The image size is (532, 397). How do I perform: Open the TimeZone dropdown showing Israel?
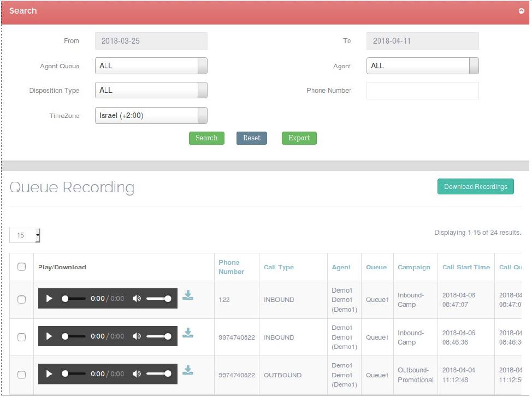click(151, 115)
